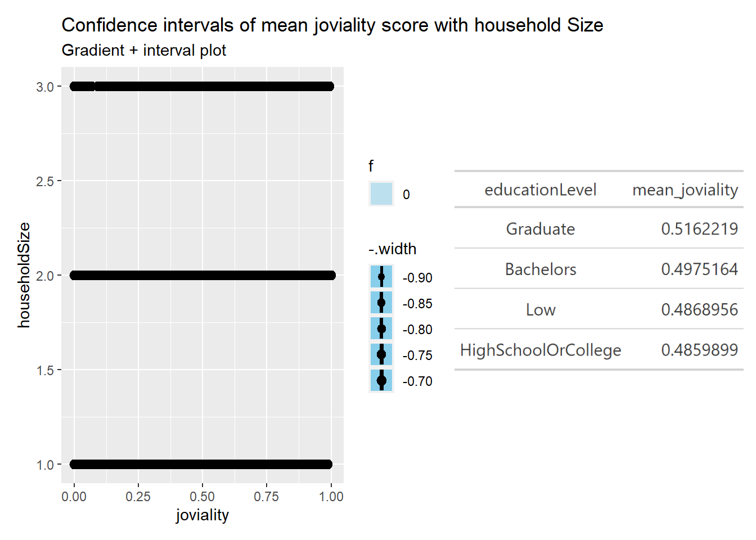Click the Graduate row label

540,229
